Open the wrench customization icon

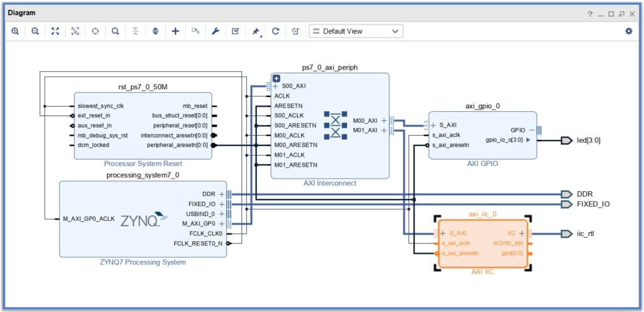pyautogui.click(x=216, y=31)
